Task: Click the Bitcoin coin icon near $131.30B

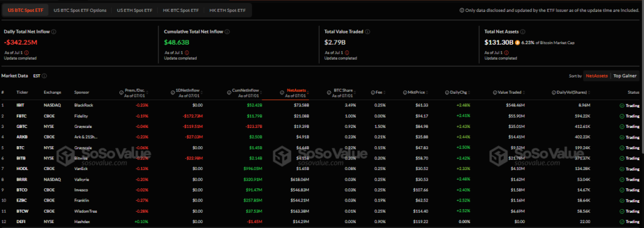Action: point(518,42)
